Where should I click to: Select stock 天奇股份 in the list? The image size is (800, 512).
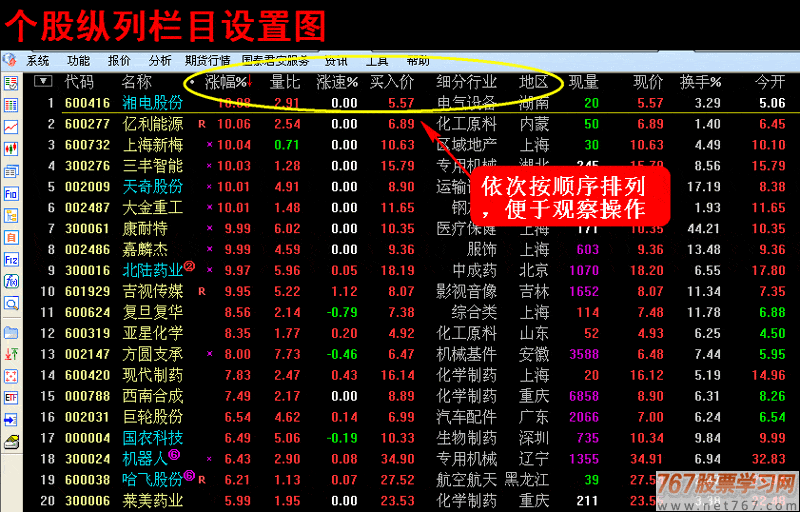[x=152, y=187]
